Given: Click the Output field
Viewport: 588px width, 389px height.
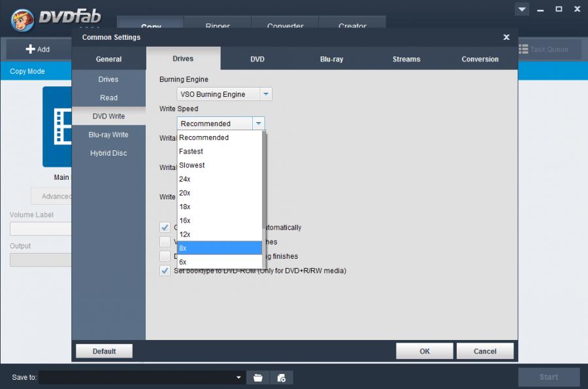Looking at the screenshot, I should (41, 260).
